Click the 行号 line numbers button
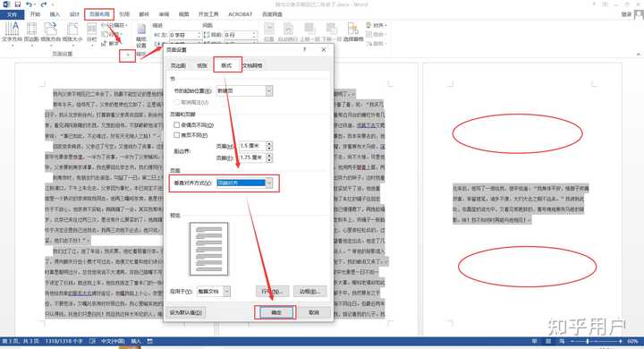The height and width of the screenshot is (349, 644). (272, 292)
